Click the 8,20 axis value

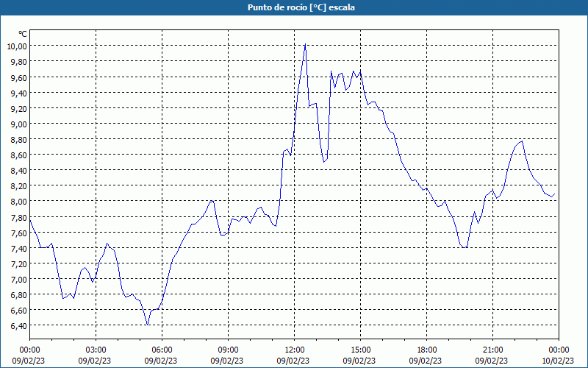click(19, 185)
